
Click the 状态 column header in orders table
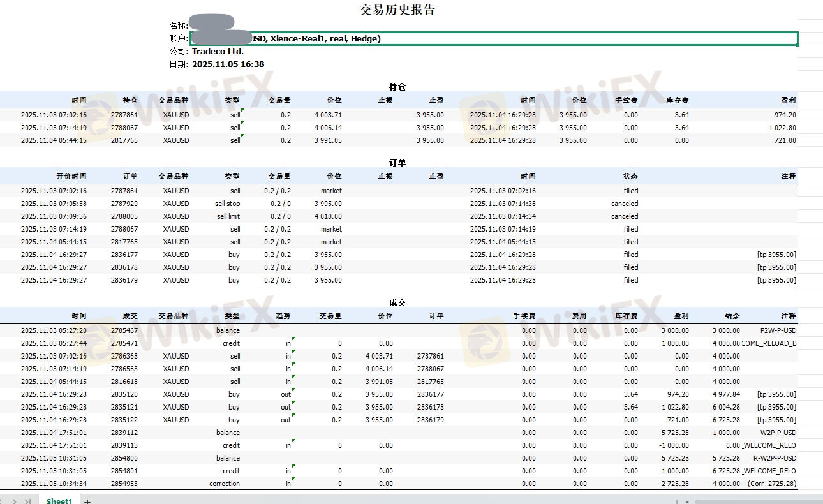pos(630,176)
